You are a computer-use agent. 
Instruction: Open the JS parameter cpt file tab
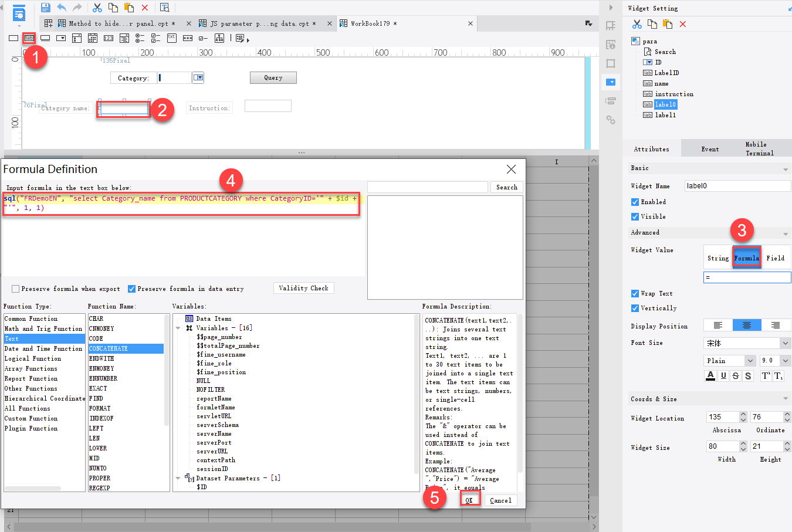[x=259, y=23]
